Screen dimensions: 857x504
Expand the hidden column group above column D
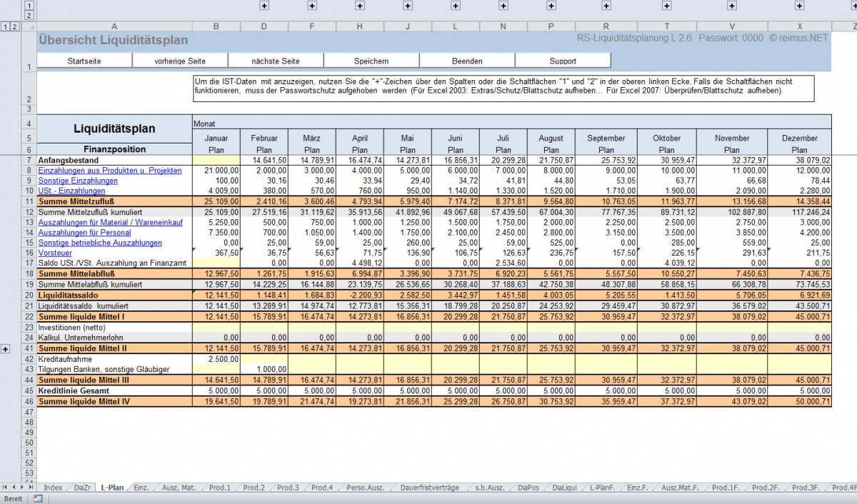point(264,6)
